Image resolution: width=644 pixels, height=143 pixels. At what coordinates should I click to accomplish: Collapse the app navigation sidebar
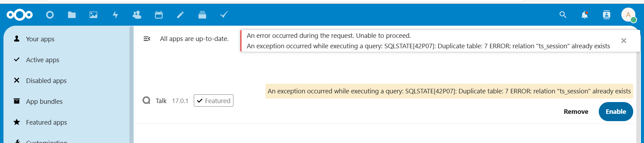coord(147,39)
